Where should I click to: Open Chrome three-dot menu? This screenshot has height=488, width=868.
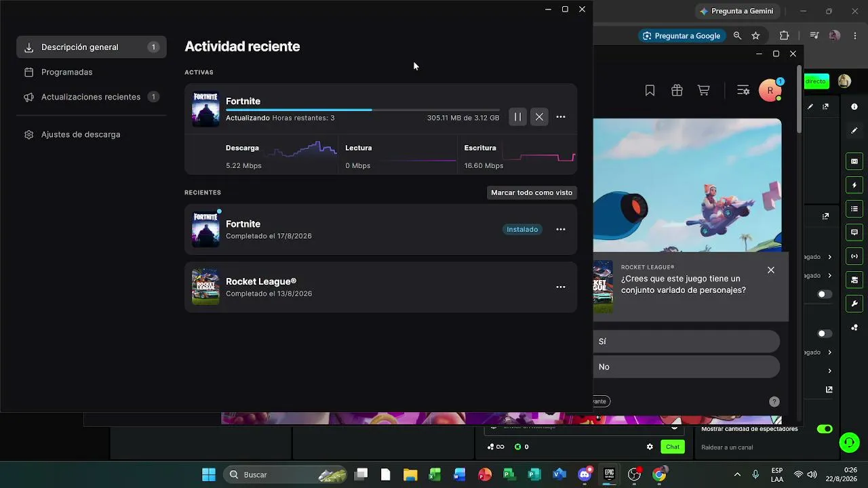(x=854, y=36)
